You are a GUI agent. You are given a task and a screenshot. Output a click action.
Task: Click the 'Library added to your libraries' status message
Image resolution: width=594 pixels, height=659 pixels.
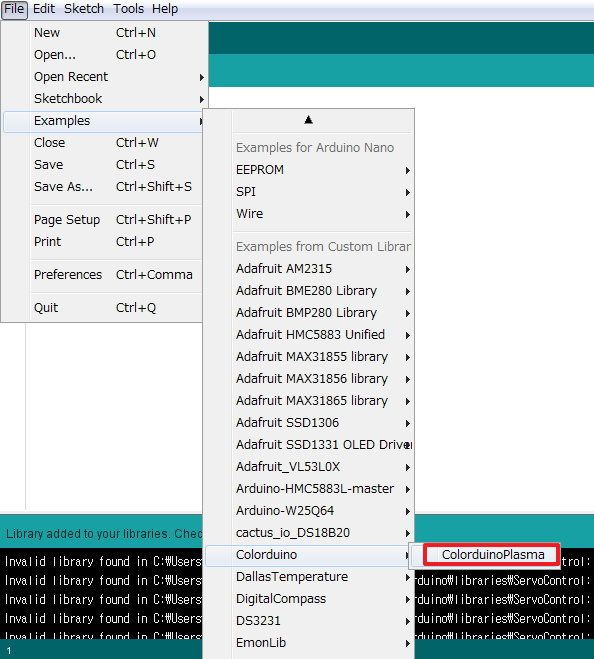tap(104, 533)
